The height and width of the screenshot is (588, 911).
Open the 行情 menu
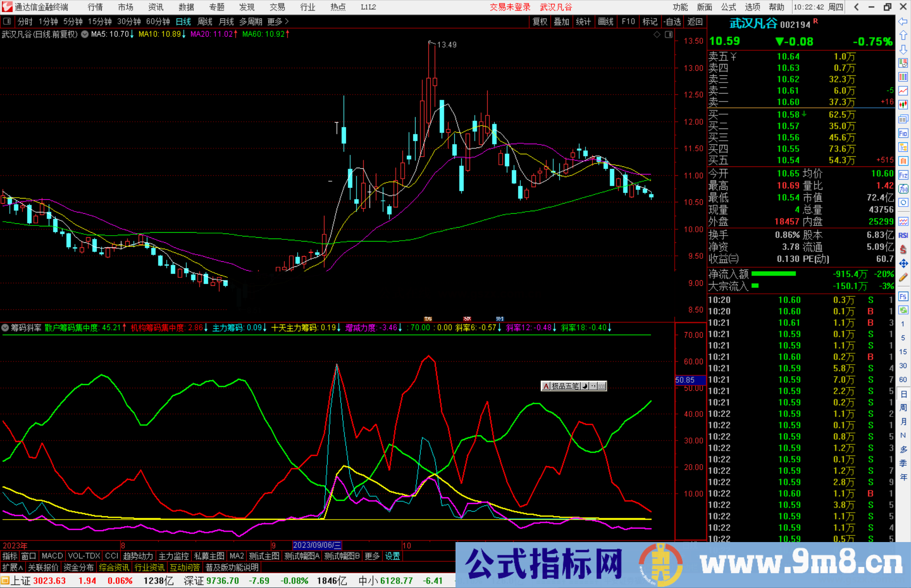[95, 7]
